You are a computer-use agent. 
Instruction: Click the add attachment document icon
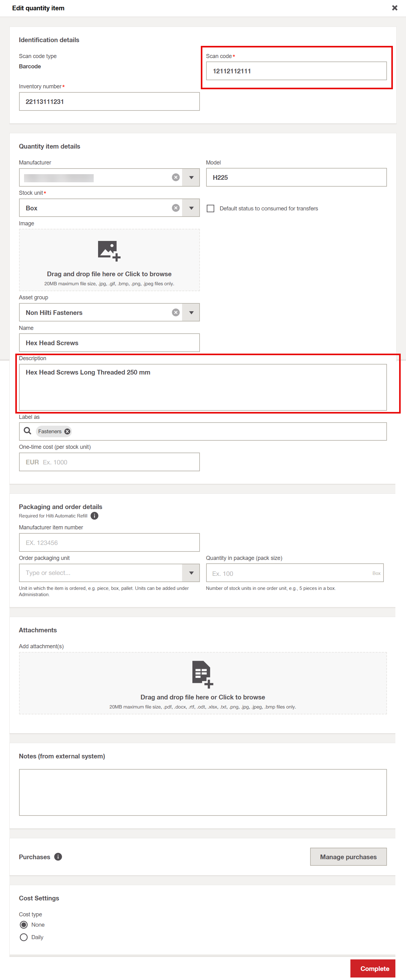(202, 674)
